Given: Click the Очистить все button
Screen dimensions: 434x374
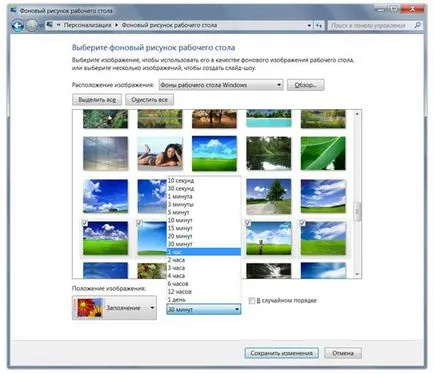Looking at the screenshot, I should [x=149, y=100].
